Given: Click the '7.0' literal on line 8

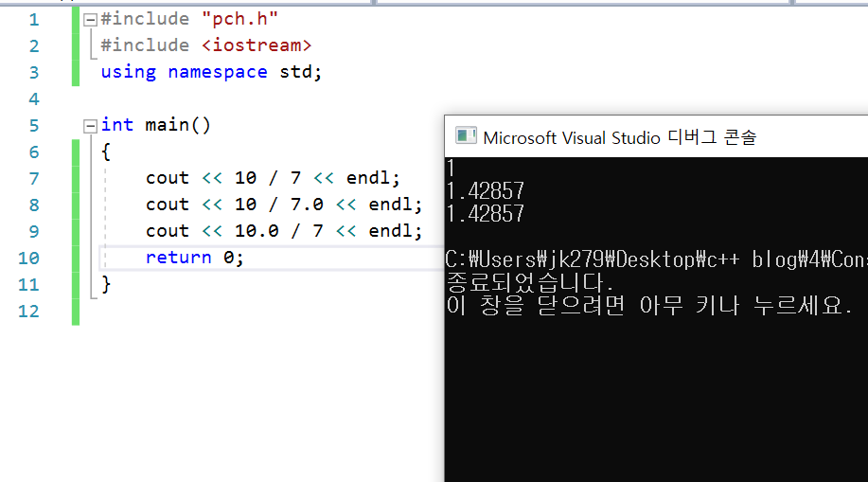Looking at the screenshot, I should 307,205.
